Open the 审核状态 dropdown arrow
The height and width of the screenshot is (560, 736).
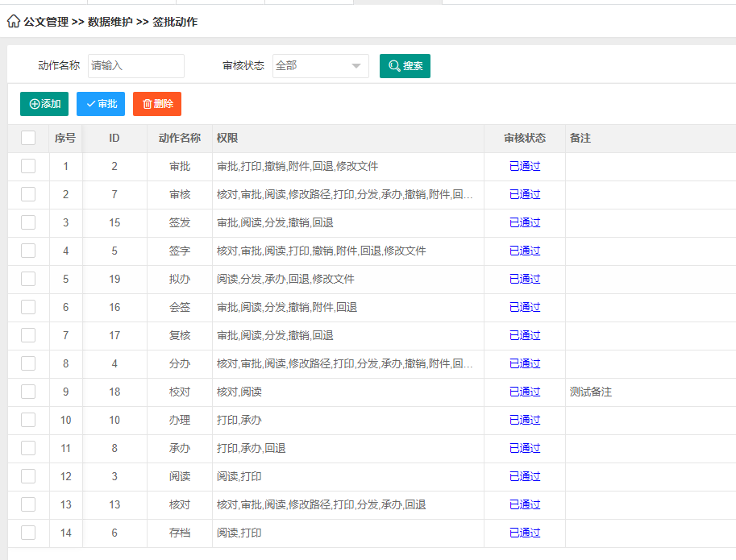point(356,66)
